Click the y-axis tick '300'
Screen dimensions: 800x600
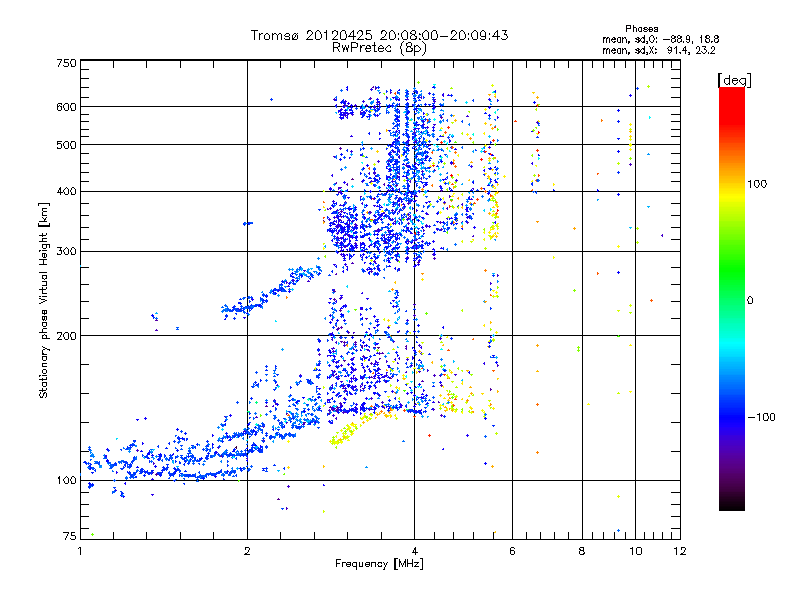[67, 251]
